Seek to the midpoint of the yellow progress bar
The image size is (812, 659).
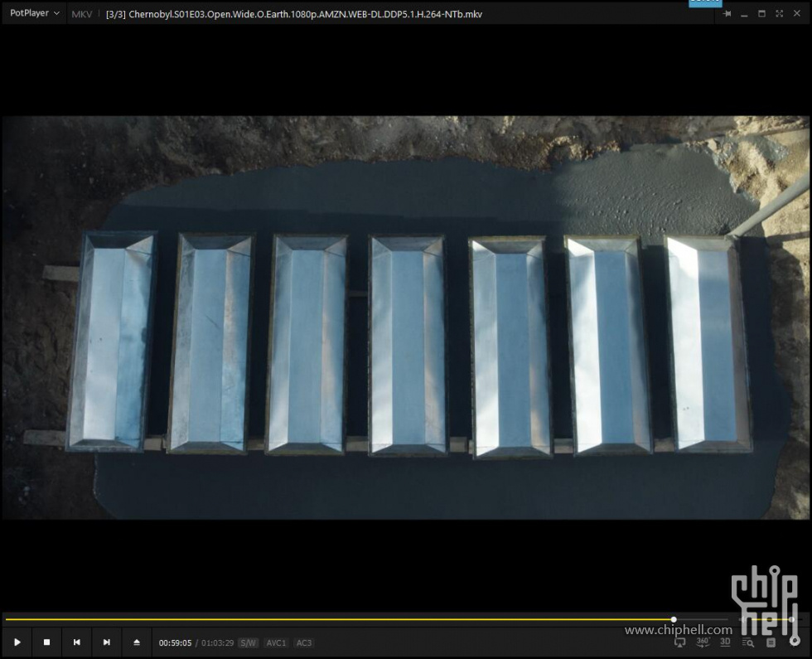[339, 619]
